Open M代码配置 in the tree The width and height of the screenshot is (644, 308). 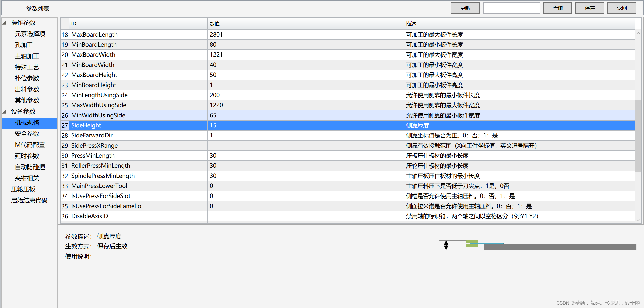click(x=30, y=145)
